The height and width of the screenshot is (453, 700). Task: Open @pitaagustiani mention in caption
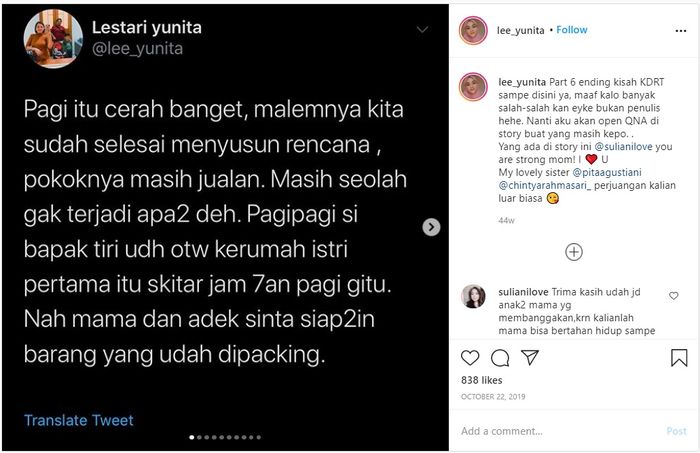(x=607, y=172)
